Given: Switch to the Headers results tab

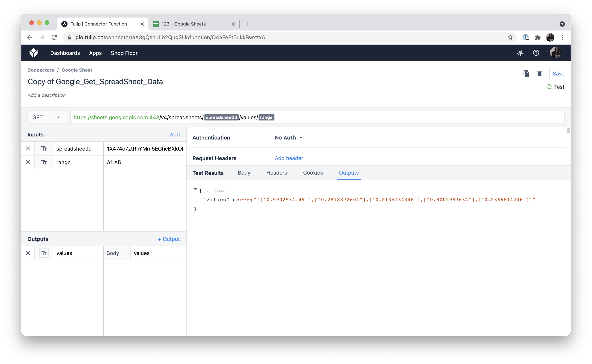Looking at the screenshot, I should click(277, 173).
